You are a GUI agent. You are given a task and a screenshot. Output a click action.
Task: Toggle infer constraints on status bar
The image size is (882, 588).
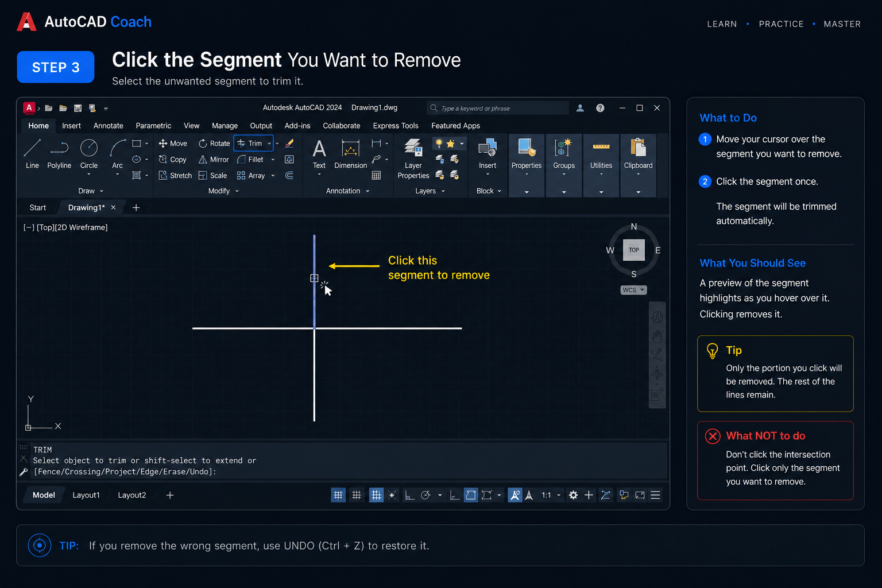click(x=392, y=495)
